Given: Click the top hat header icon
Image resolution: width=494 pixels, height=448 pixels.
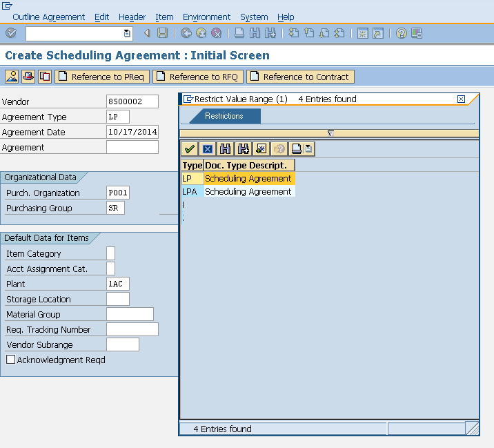Looking at the screenshot, I should point(28,77).
